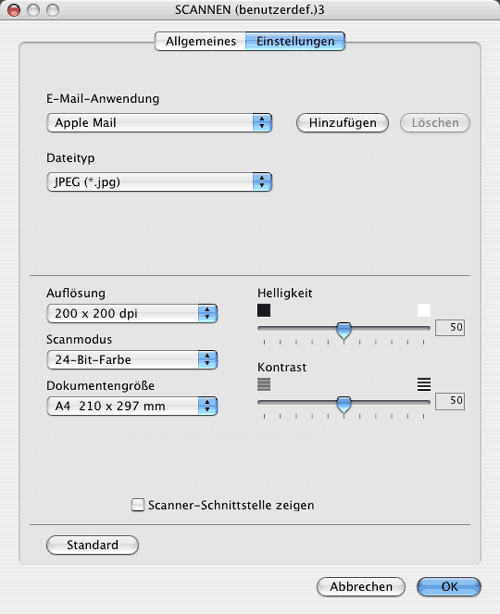Open the E-Mail-Anwendung Apple Mail dropdown
Image resolution: width=500 pixels, height=614 pixels.
click(x=159, y=123)
